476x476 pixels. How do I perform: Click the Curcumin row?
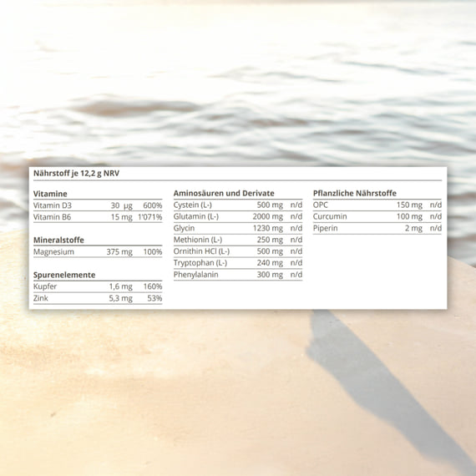(377, 216)
